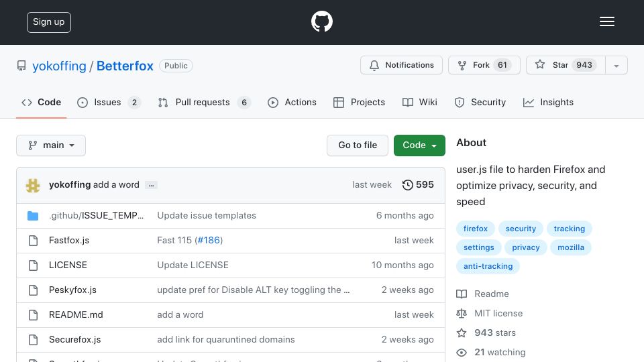Click the commit history clock icon
This screenshot has height=362, width=644.
coord(407,185)
